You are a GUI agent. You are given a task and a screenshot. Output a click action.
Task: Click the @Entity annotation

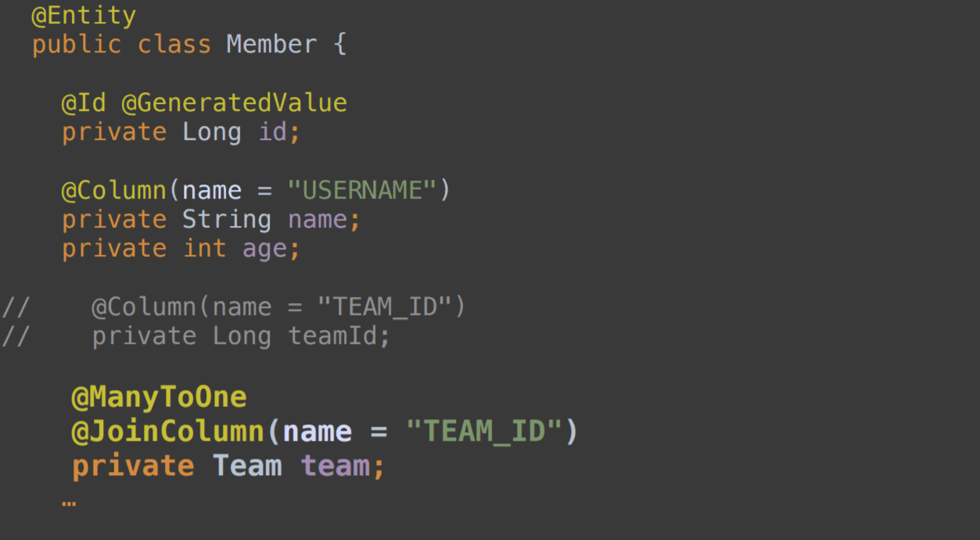[x=84, y=16]
